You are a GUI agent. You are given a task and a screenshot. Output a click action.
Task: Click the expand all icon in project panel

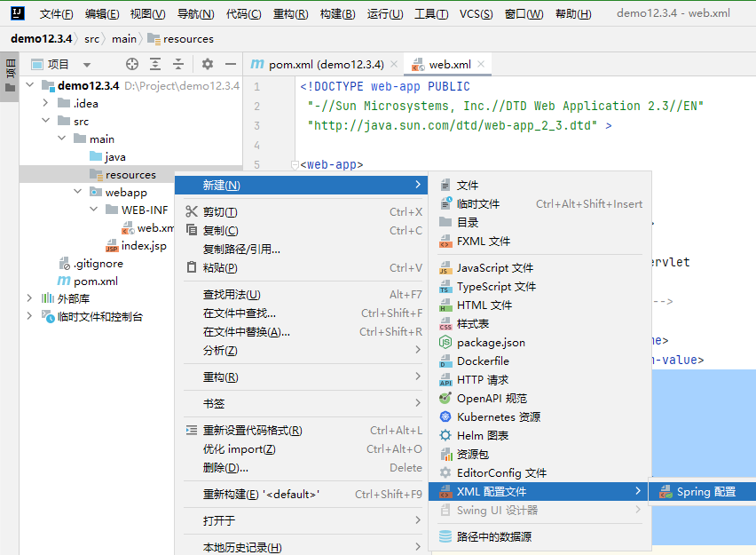pos(155,64)
